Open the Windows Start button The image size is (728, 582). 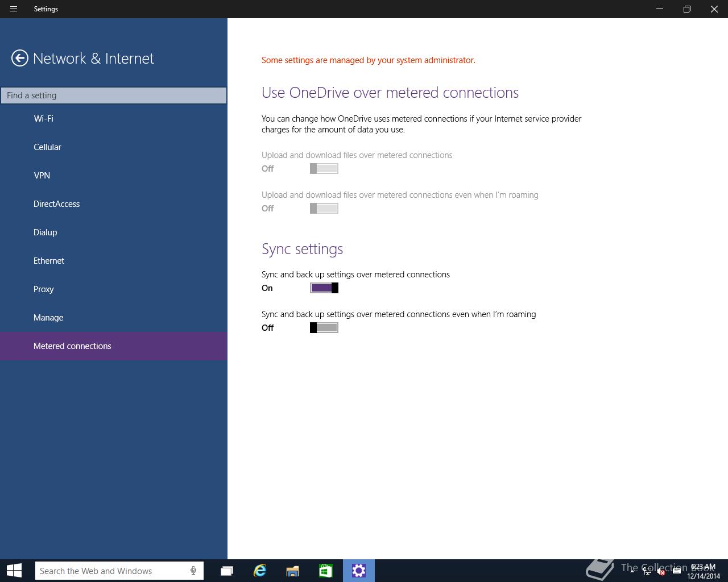14,571
